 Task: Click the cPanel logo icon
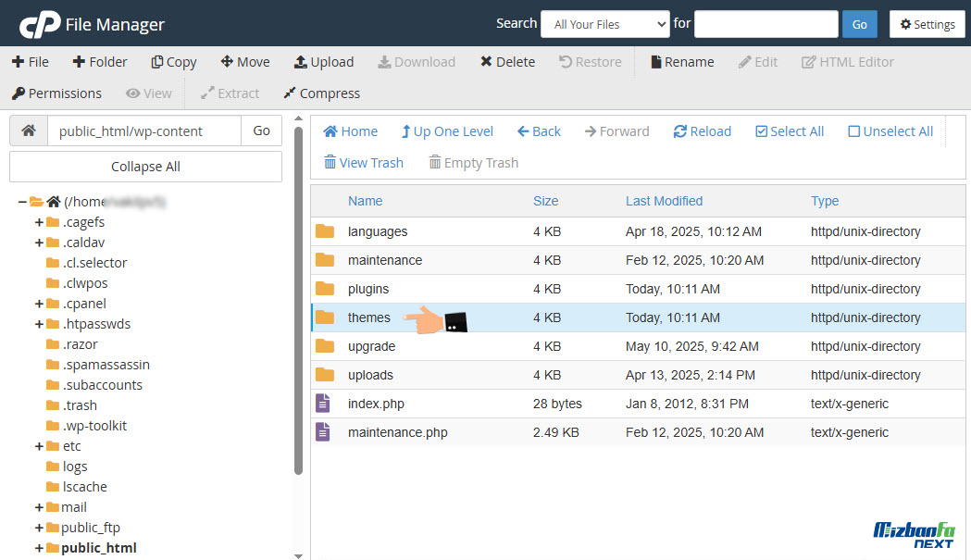point(40,24)
